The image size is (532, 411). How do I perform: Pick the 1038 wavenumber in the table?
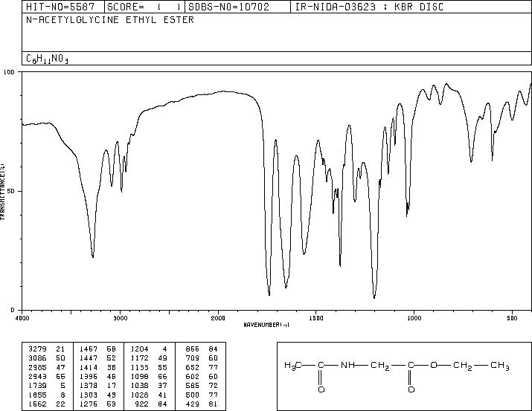click(x=139, y=386)
